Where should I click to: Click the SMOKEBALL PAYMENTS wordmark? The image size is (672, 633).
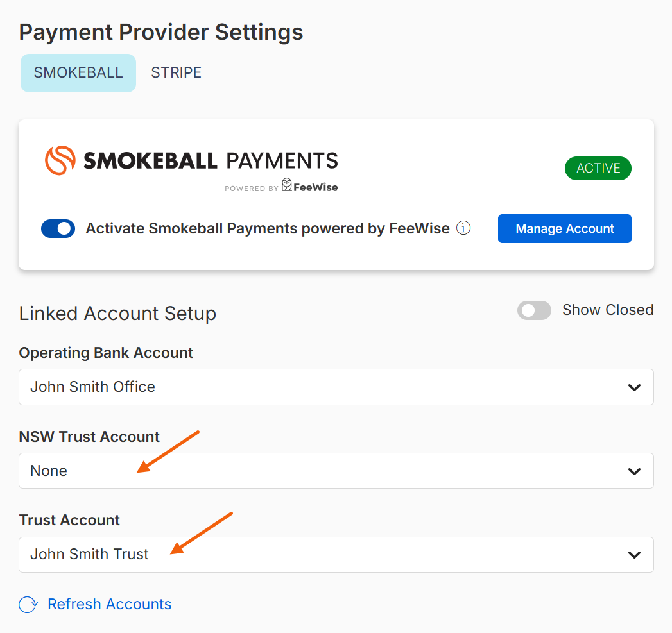click(x=211, y=160)
